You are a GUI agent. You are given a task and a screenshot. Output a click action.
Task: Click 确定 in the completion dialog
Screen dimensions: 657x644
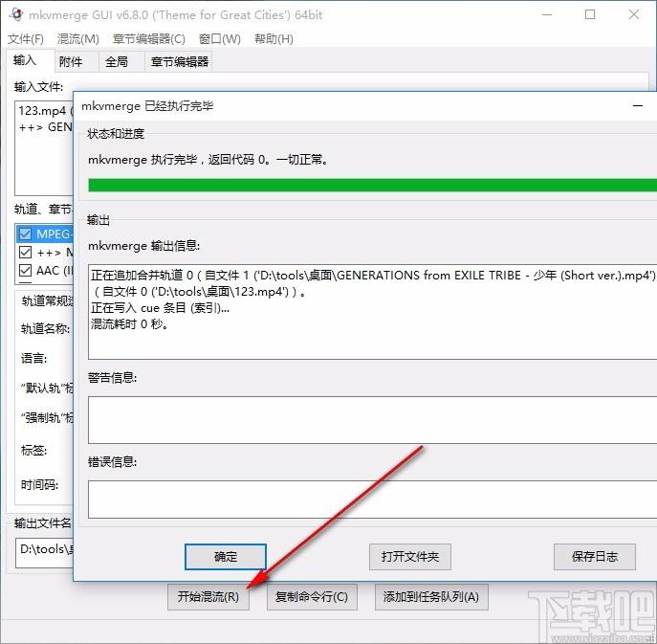pyautogui.click(x=226, y=557)
